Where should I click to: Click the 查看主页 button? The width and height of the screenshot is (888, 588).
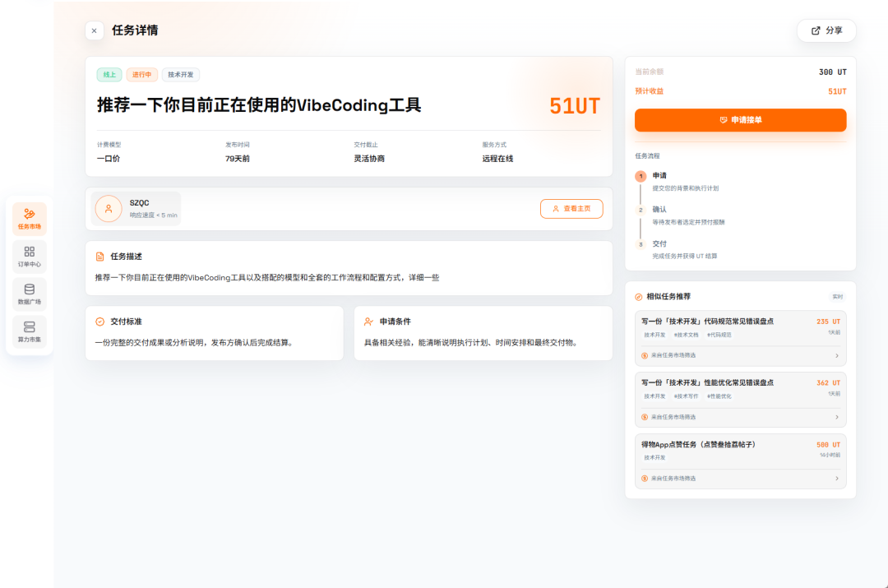571,208
